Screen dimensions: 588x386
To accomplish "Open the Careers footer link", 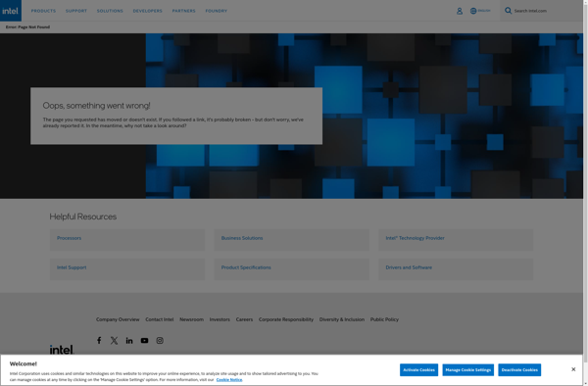I will [x=244, y=319].
